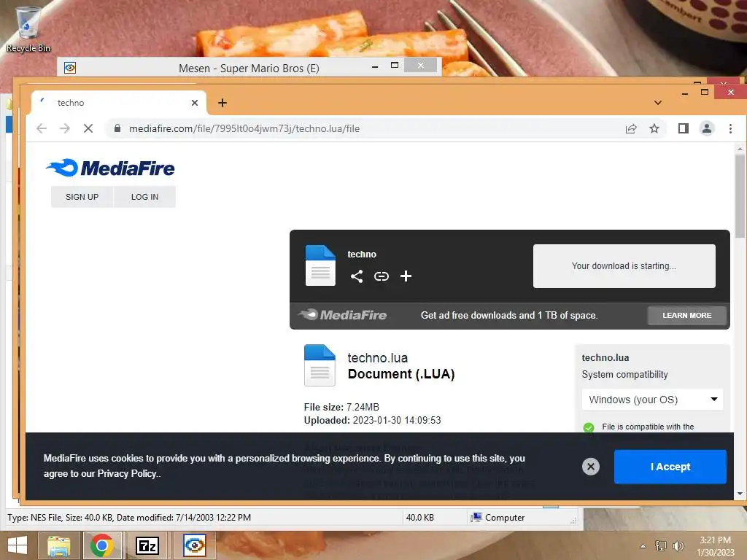Click the scrollbar down arrow

pyautogui.click(x=740, y=494)
